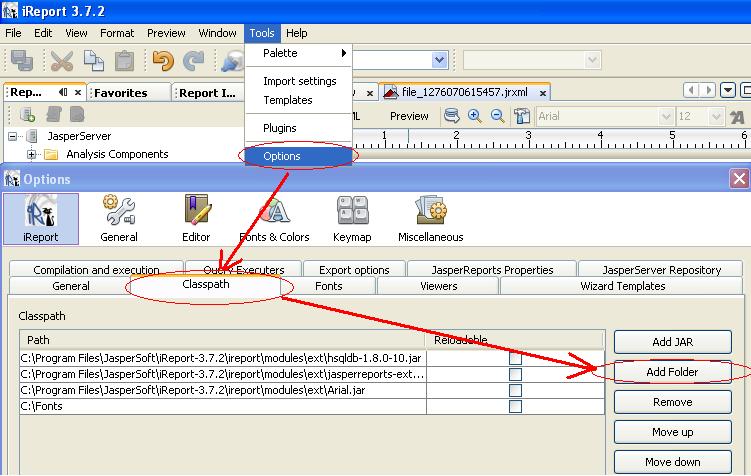Open the General options category
This screenshot has height=476, width=751.
(119, 219)
